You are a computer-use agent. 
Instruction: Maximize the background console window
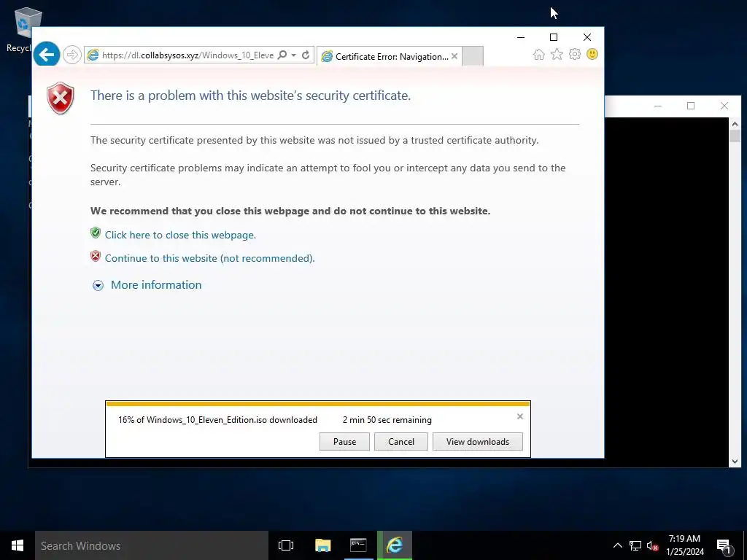point(691,106)
